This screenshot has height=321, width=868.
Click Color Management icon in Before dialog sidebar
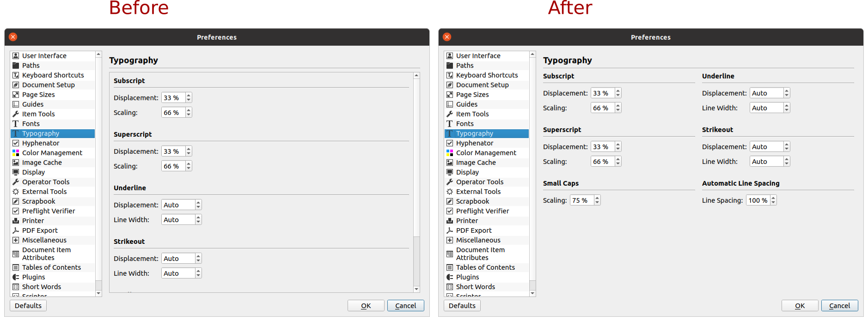click(16, 153)
